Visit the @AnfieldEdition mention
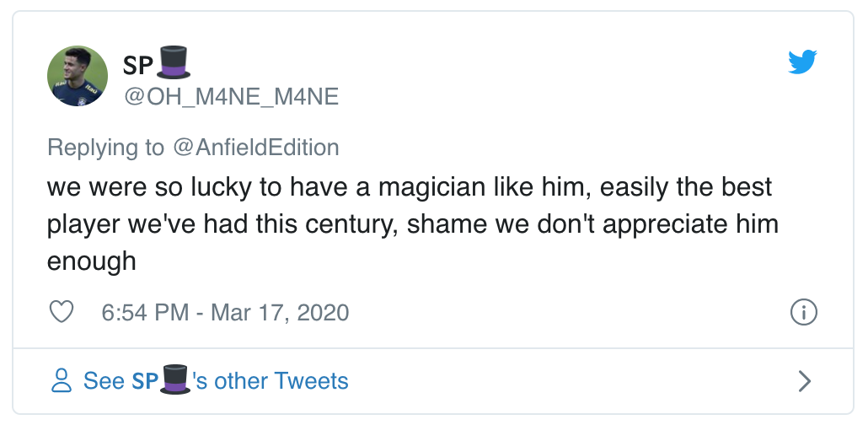868x425 pixels. click(x=256, y=148)
